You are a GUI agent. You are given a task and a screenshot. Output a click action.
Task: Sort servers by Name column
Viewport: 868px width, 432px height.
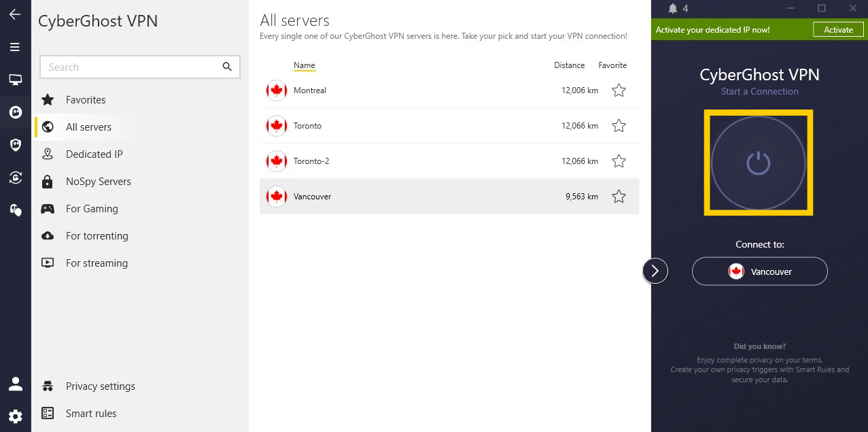tap(305, 65)
